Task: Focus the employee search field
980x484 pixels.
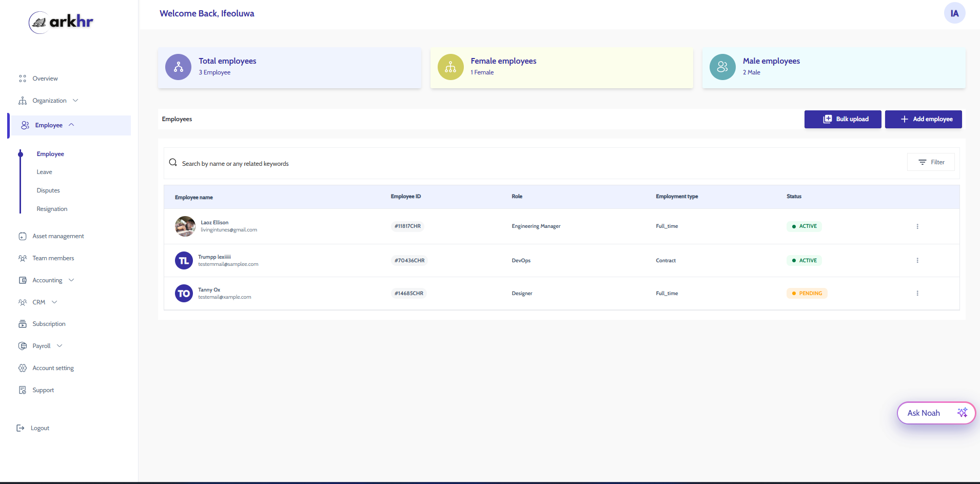Action: 534,163
